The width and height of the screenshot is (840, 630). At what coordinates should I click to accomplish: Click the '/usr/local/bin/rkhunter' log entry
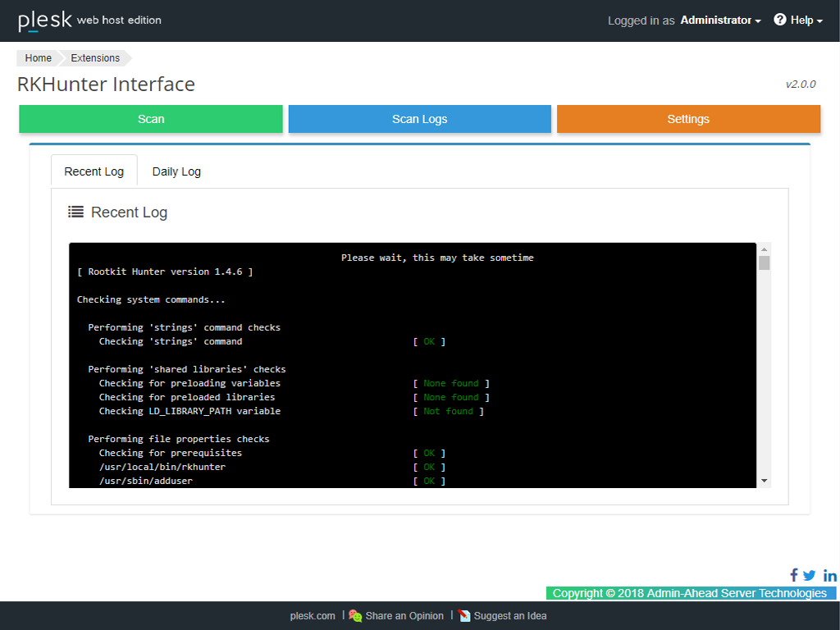click(x=162, y=467)
